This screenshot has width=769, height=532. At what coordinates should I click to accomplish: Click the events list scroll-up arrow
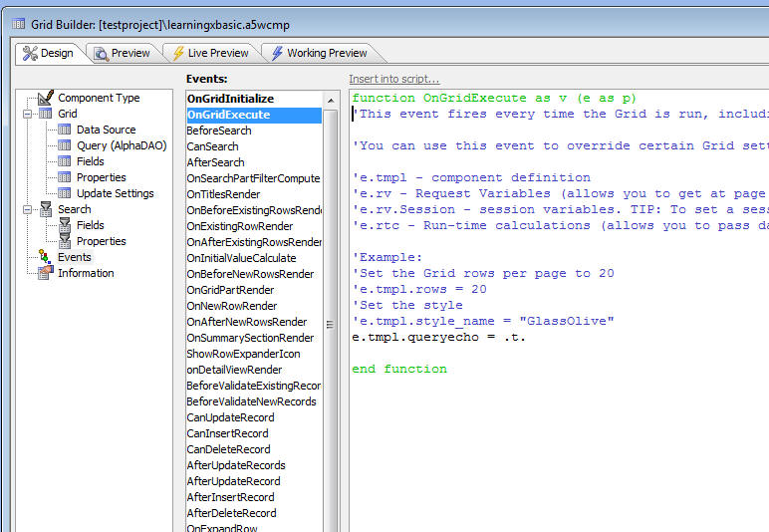click(331, 100)
